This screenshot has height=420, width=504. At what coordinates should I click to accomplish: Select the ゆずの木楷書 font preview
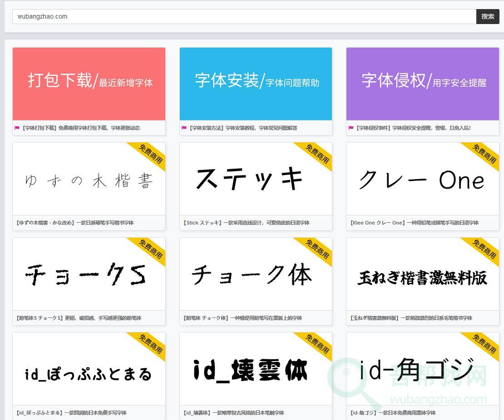89,181
